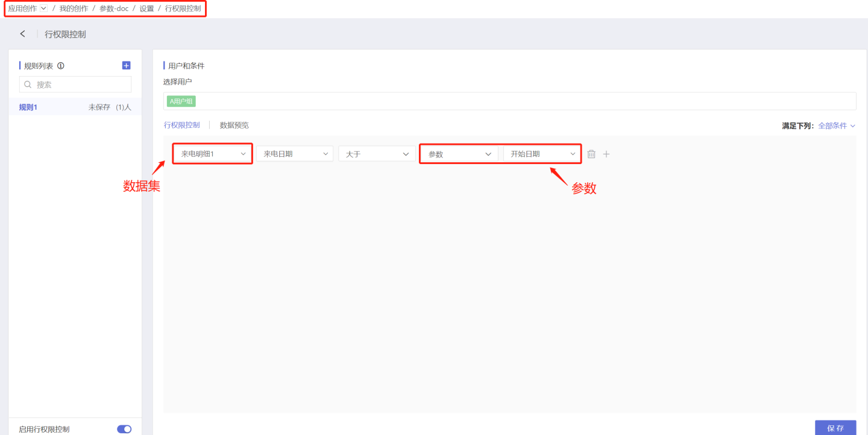Open the 全部条件 condition dropdown

point(837,126)
